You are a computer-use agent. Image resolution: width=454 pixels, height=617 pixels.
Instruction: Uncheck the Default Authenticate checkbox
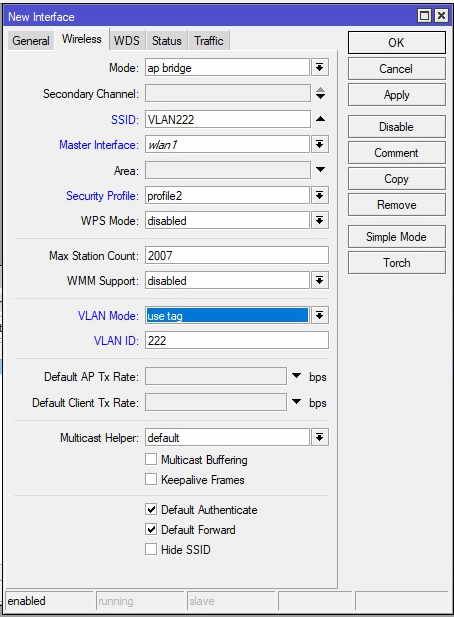[x=151, y=510]
